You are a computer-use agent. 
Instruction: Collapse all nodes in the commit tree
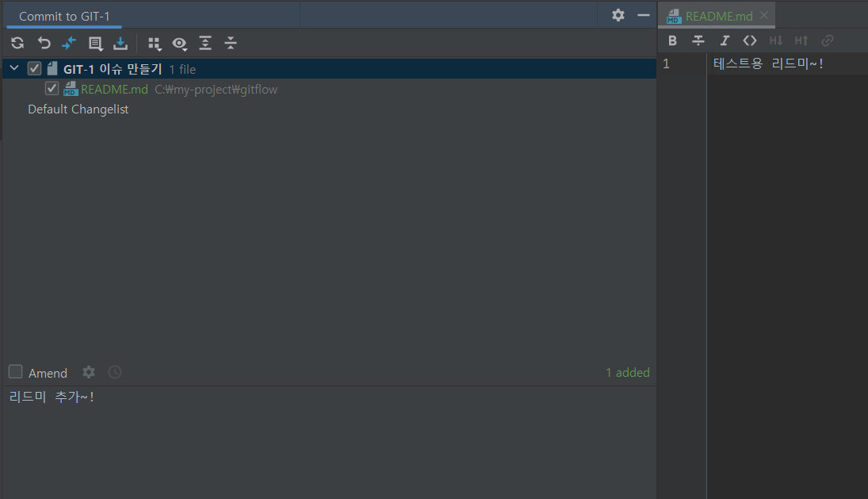pos(231,44)
